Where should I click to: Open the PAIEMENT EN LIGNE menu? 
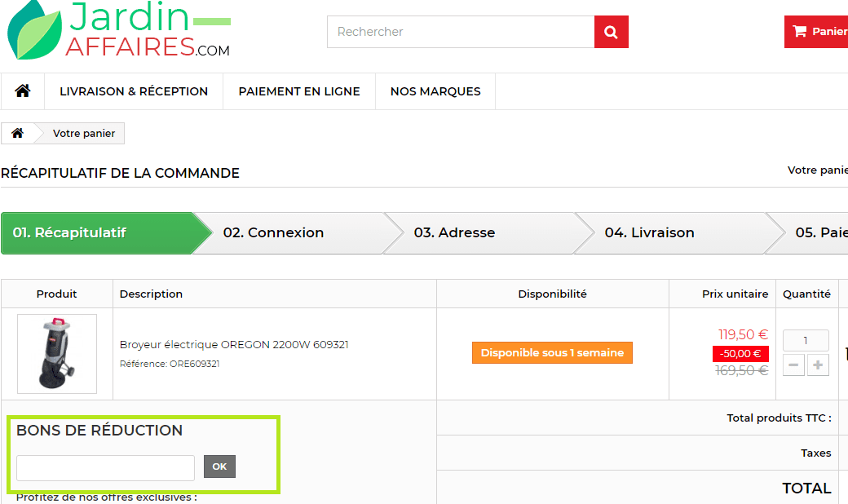tap(298, 91)
